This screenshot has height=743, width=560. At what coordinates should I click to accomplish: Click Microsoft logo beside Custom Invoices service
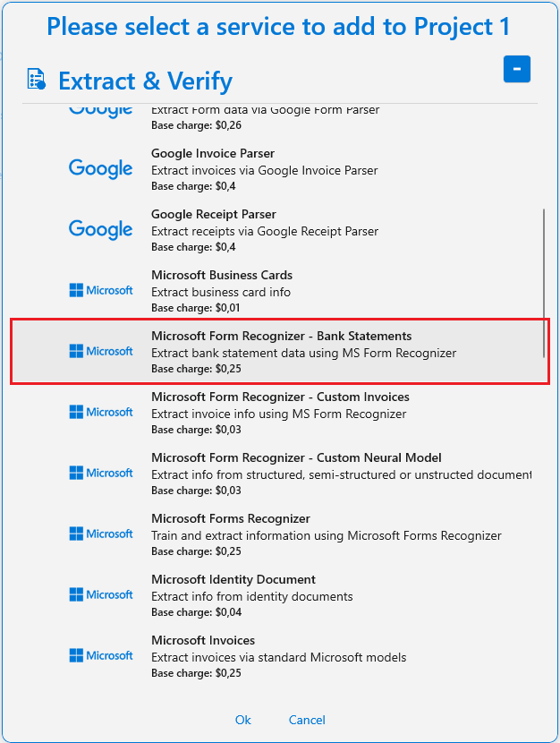(x=101, y=413)
